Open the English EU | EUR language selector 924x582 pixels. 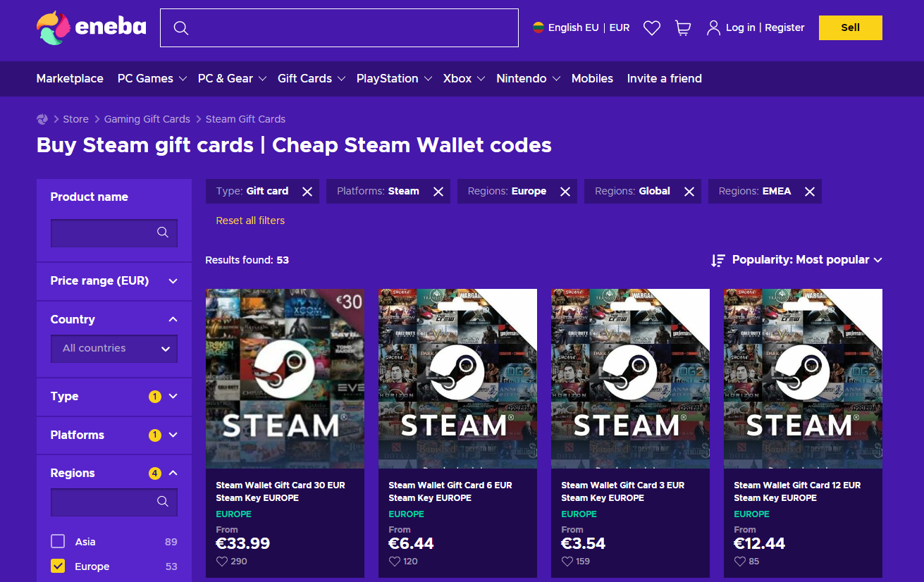pyautogui.click(x=581, y=27)
